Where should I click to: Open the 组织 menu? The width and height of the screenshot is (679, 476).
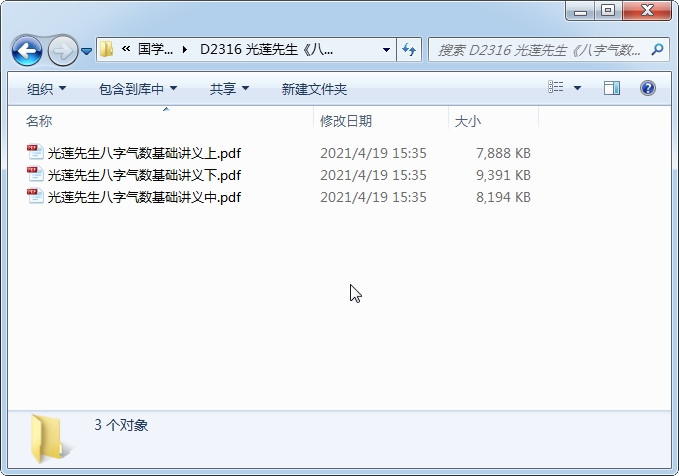tap(46, 89)
